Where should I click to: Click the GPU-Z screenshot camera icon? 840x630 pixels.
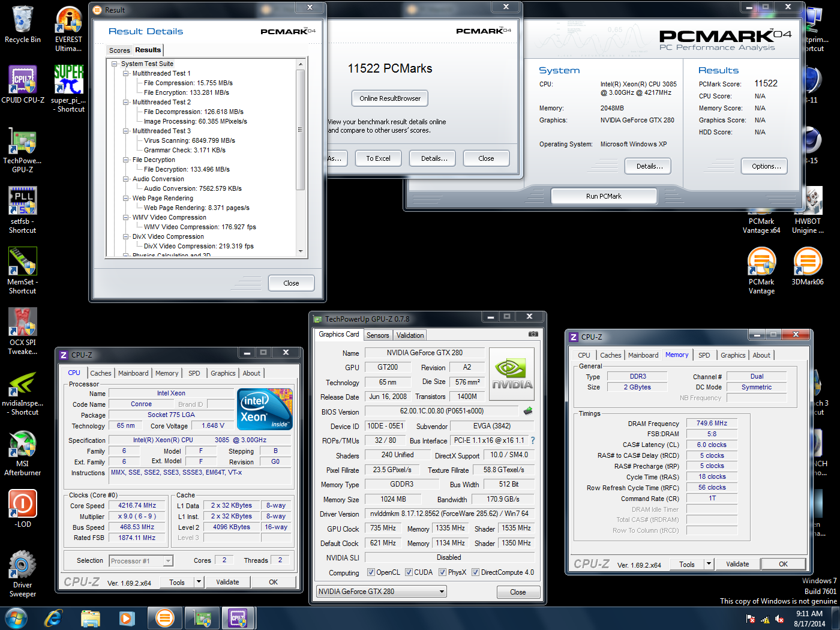coord(533,334)
